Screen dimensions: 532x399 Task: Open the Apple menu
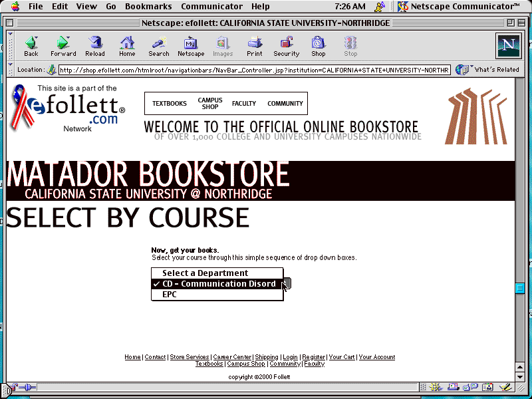click(x=15, y=6)
